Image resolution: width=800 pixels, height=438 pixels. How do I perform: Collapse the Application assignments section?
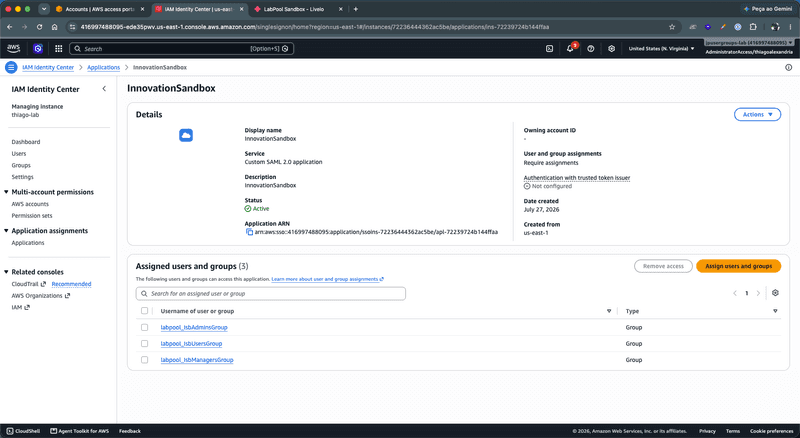coord(6,231)
